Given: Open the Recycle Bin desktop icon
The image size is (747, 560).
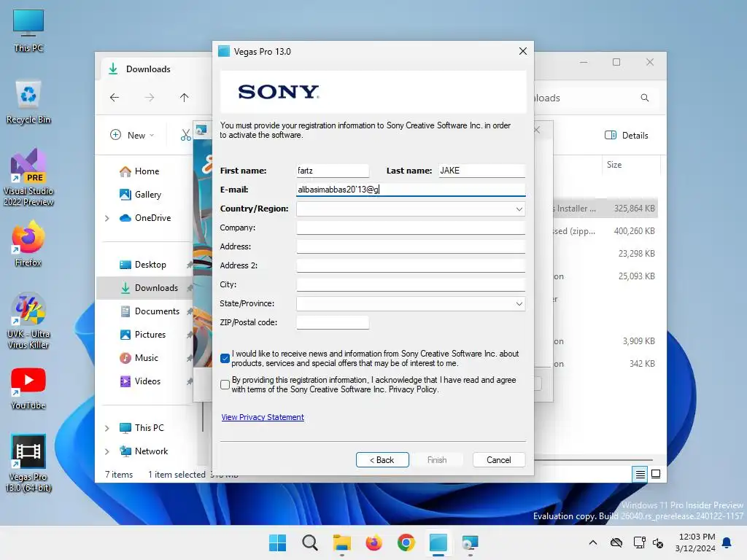Looking at the screenshot, I should coord(28,102).
